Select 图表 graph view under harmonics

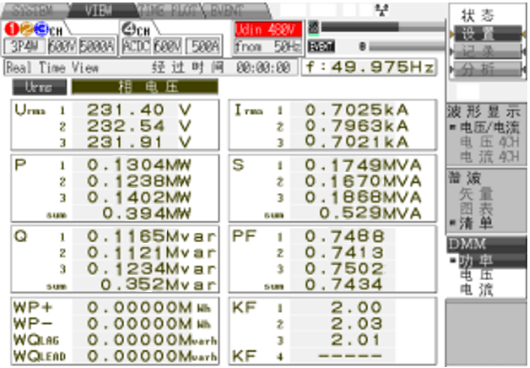click(x=476, y=209)
